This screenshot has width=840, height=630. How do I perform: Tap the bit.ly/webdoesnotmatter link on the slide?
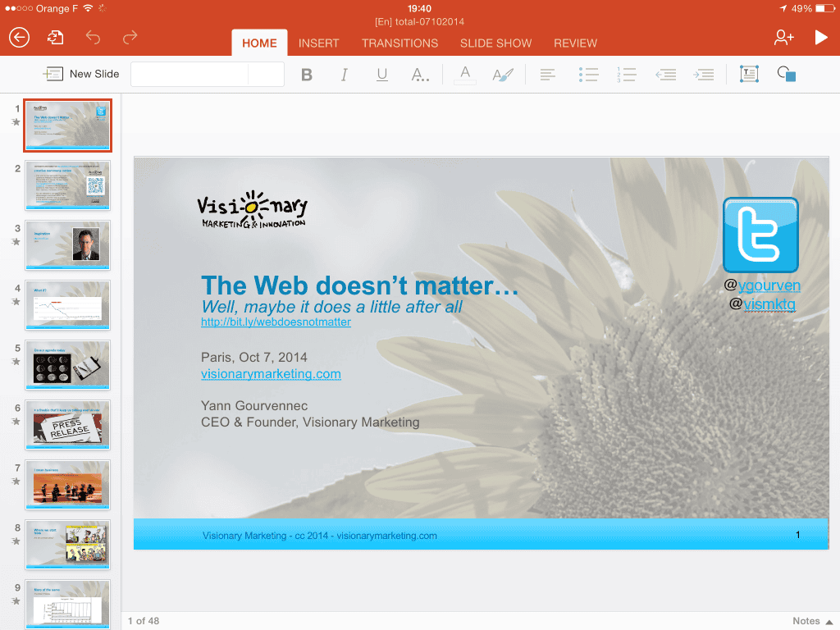pyautogui.click(x=276, y=322)
